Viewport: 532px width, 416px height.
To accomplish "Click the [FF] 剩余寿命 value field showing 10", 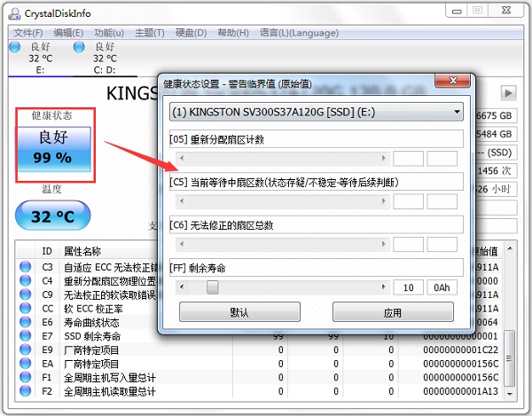I will pyautogui.click(x=408, y=287).
